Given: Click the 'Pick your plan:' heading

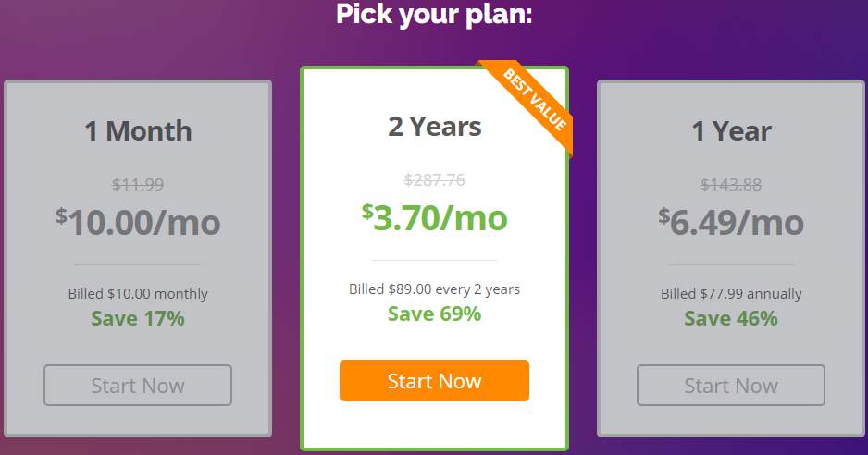Looking at the screenshot, I should click(x=435, y=14).
